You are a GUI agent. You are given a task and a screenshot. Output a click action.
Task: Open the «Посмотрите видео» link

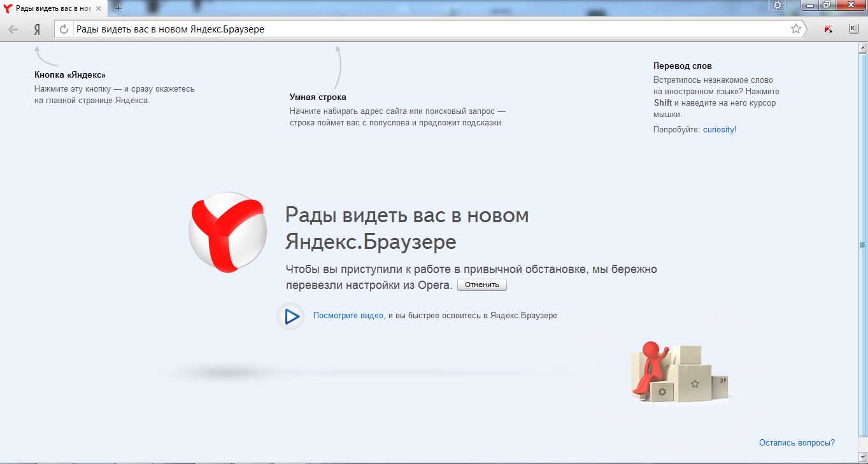[x=348, y=315]
